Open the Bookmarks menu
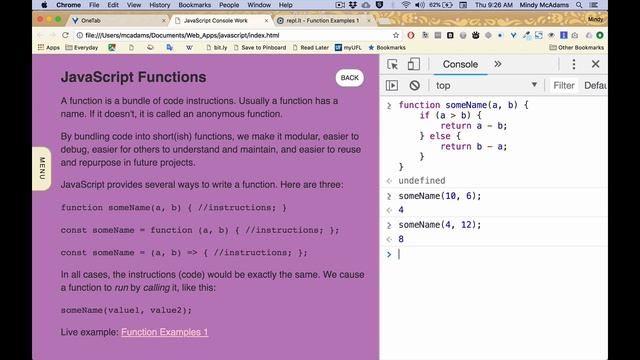This screenshot has width=640, height=360. click(194, 5)
